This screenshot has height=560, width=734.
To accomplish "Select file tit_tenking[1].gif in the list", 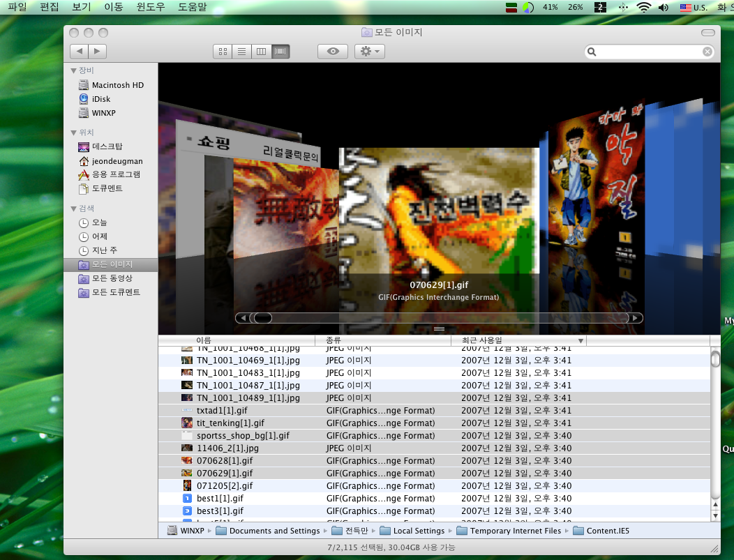I will pos(230,423).
